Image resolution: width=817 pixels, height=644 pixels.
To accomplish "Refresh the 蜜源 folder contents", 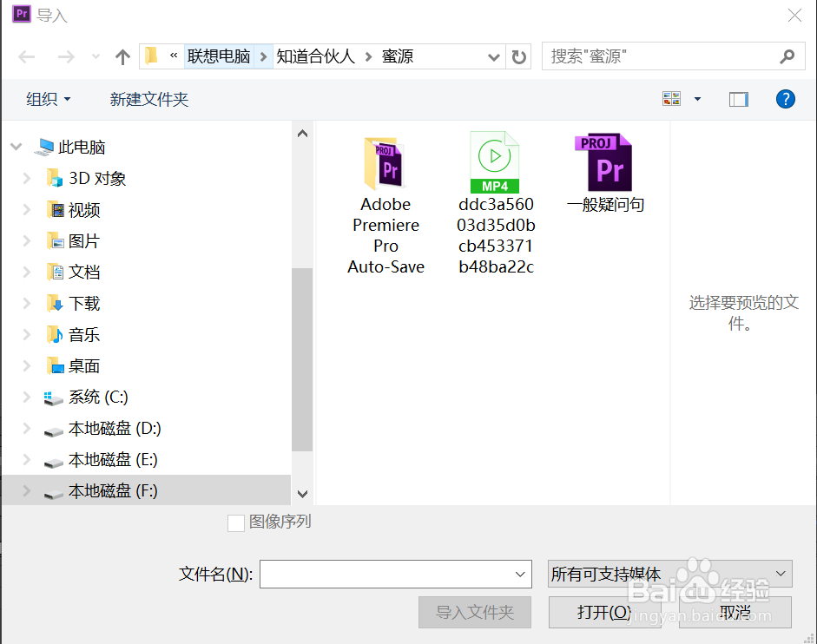I will [x=517, y=56].
